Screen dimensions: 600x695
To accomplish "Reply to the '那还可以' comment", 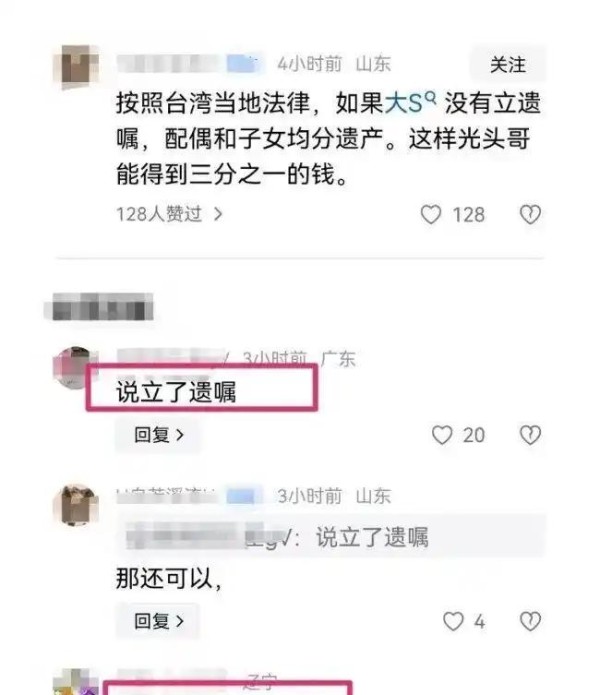I will click(158, 621).
